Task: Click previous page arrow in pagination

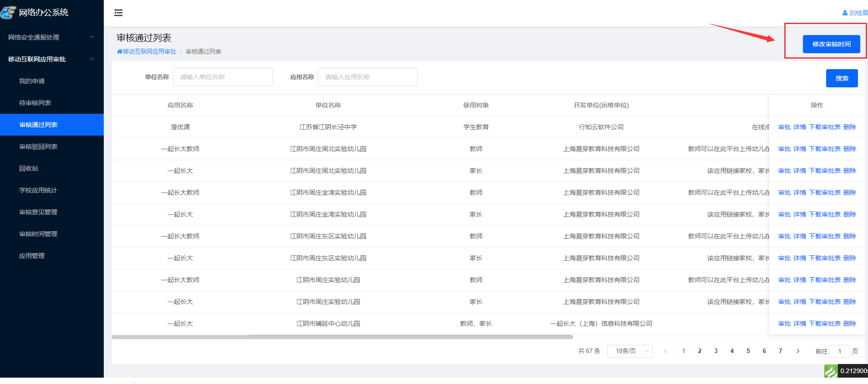Action: [x=666, y=351]
